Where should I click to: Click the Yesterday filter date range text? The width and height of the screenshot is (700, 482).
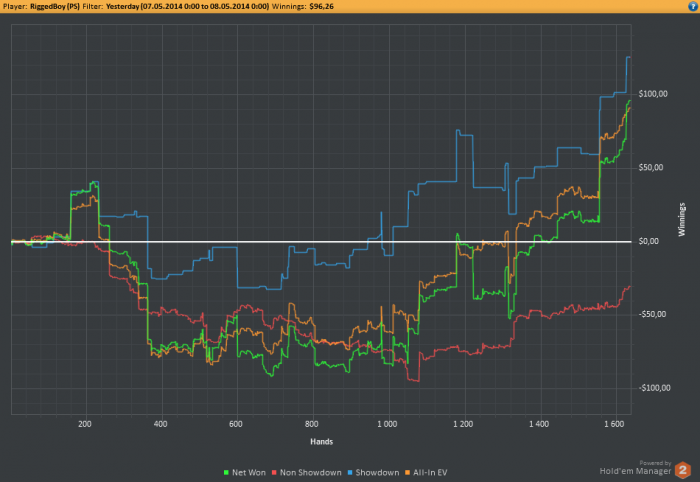188,6
